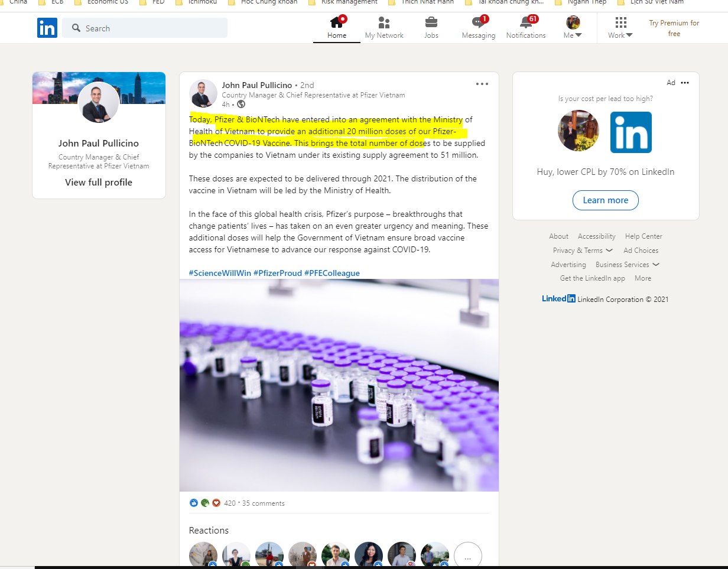Open My Network icon
Viewport: 728px width, 569px height.
click(384, 23)
